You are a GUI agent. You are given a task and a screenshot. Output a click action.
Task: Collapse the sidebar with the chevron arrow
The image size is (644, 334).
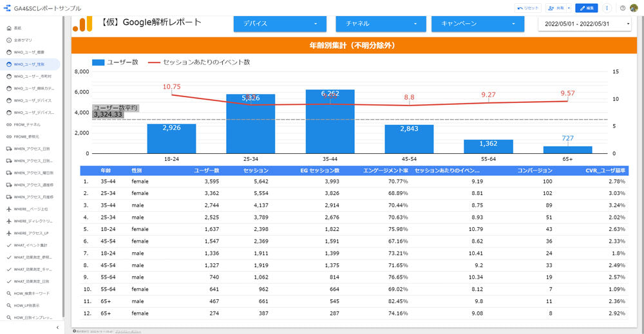(x=57, y=328)
